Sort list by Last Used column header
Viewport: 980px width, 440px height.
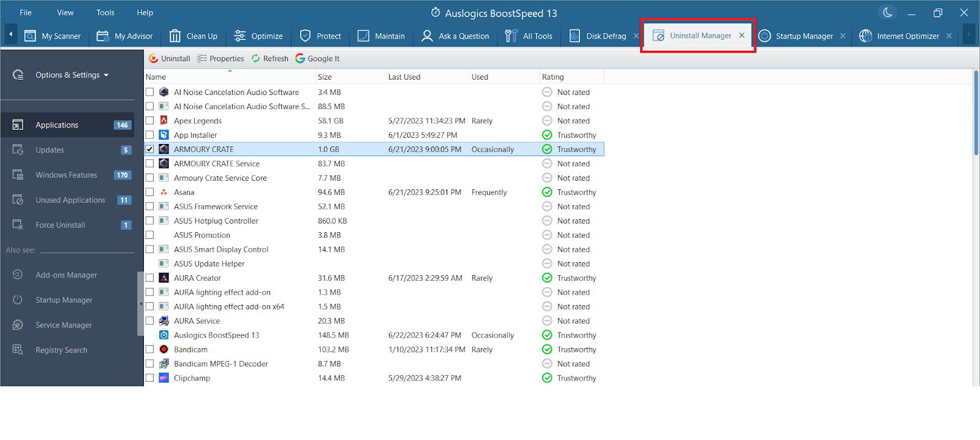[427, 77]
